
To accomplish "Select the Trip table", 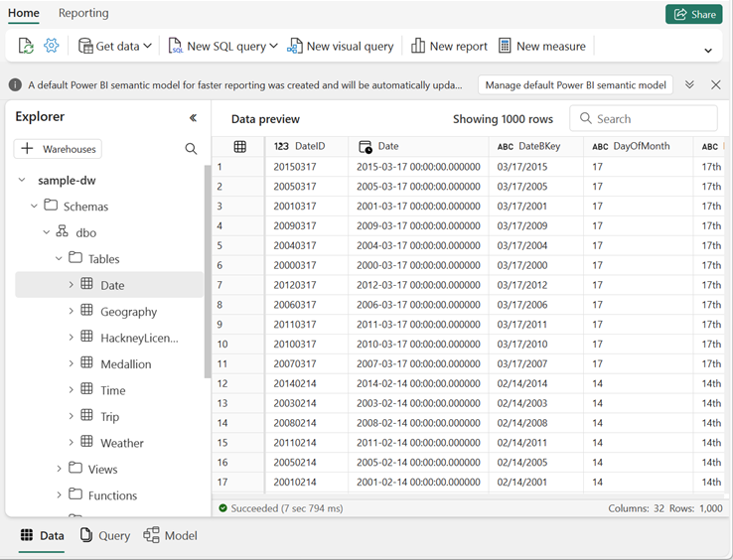I will point(110,416).
